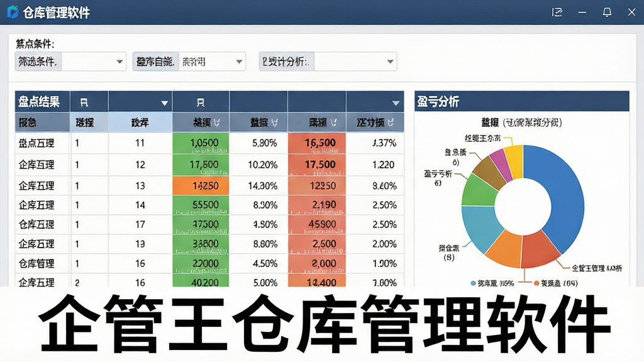Click the quantity cell 11
Screen dimensions: 644x362
point(140,143)
